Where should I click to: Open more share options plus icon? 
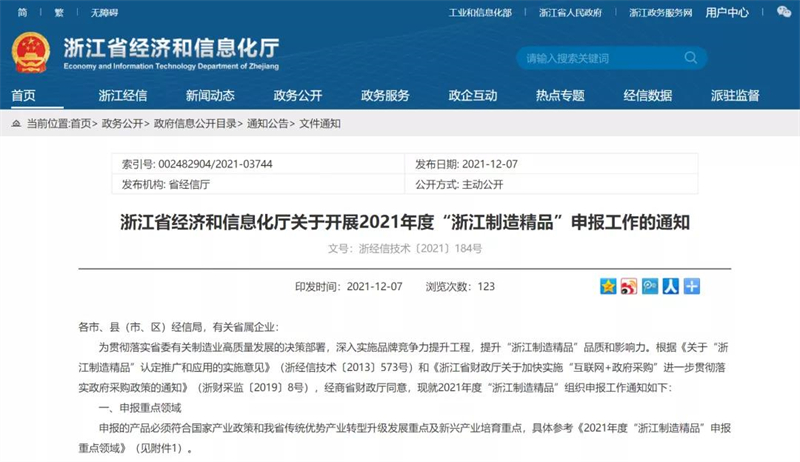(691, 286)
